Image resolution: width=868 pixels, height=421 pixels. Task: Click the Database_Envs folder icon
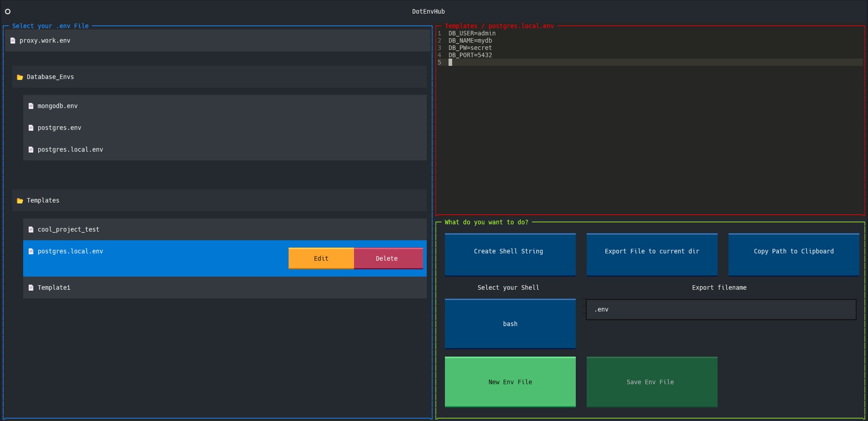click(20, 77)
